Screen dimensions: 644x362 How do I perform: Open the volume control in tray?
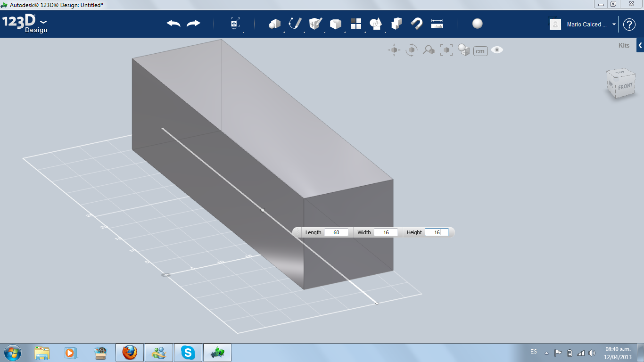tap(592, 353)
